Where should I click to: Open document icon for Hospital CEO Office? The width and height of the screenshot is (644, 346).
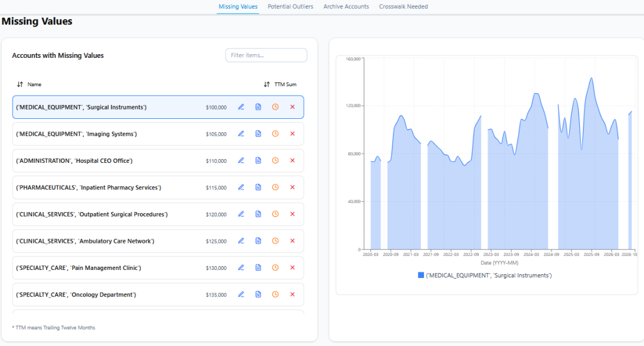point(258,160)
